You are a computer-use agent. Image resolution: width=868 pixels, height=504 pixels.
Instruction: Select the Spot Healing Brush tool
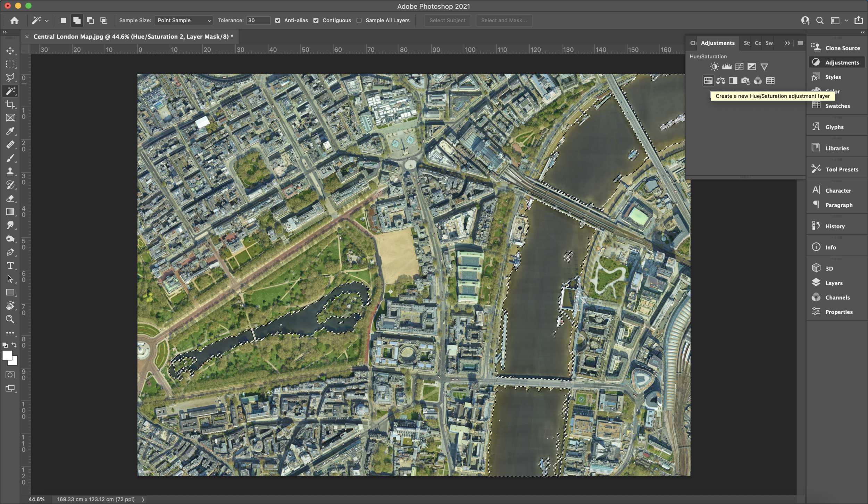(x=10, y=144)
